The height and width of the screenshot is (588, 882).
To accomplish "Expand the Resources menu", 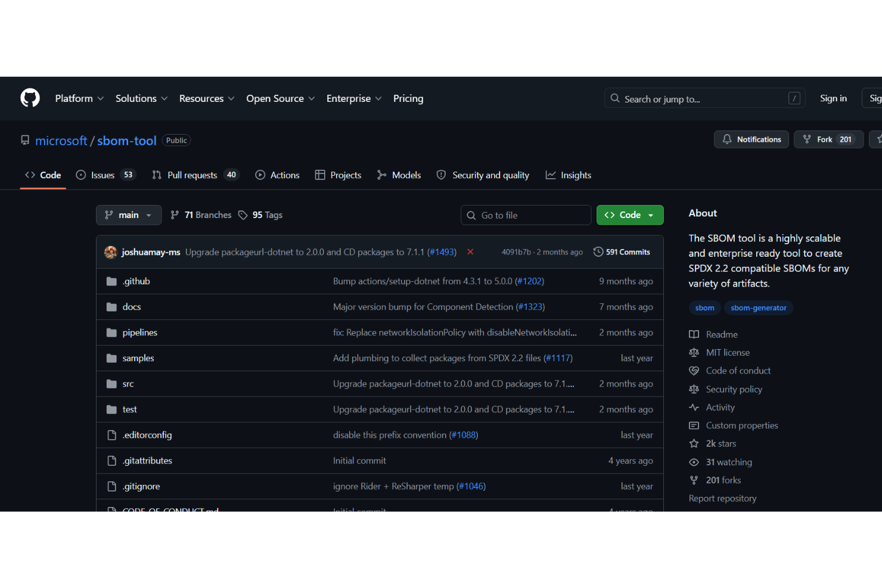I will point(207,98).
